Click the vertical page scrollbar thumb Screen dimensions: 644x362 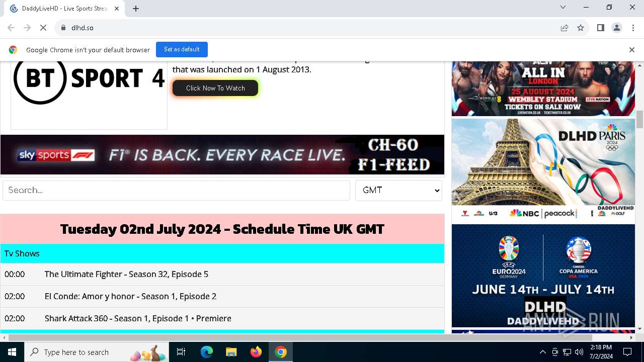639,119
